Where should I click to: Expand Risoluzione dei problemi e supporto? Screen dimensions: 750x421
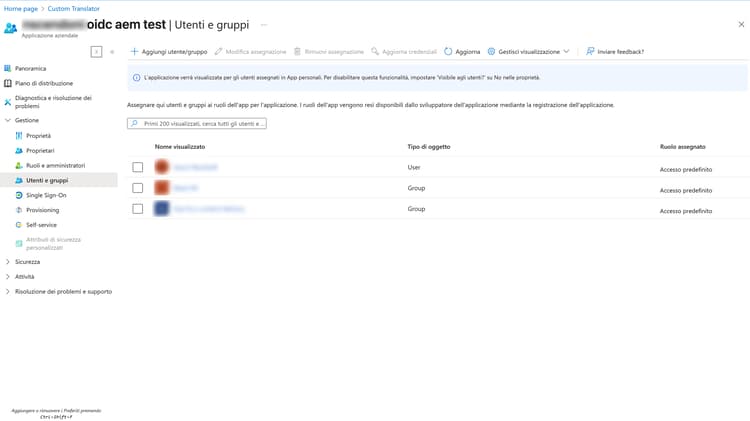tap(8, 291)
